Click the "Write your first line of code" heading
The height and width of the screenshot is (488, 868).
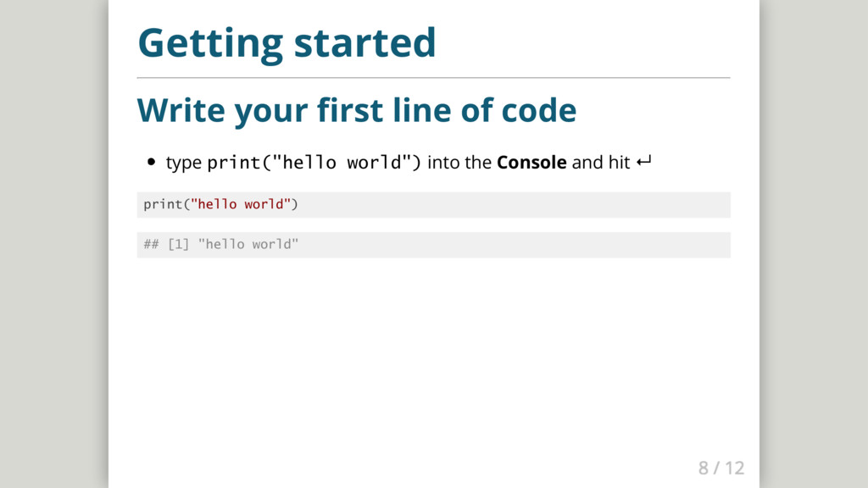(x=356, y=110)
